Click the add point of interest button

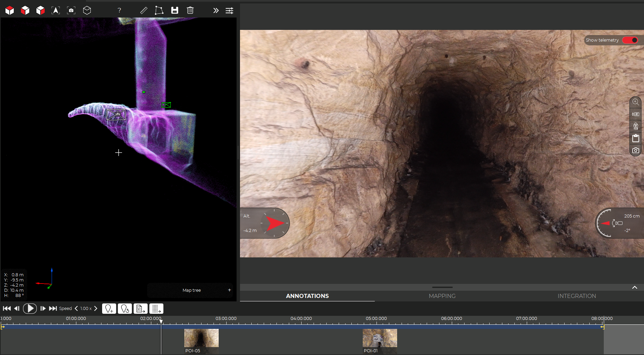(109, 309)
